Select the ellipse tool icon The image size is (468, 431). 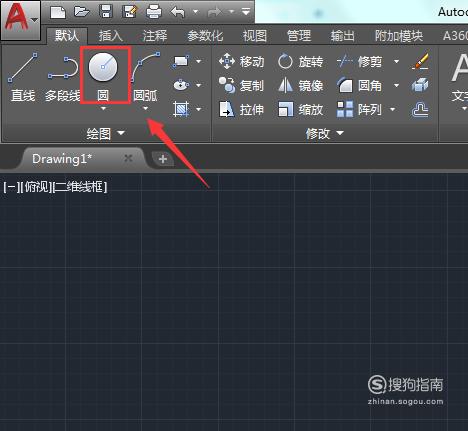(x=181, y=85)
